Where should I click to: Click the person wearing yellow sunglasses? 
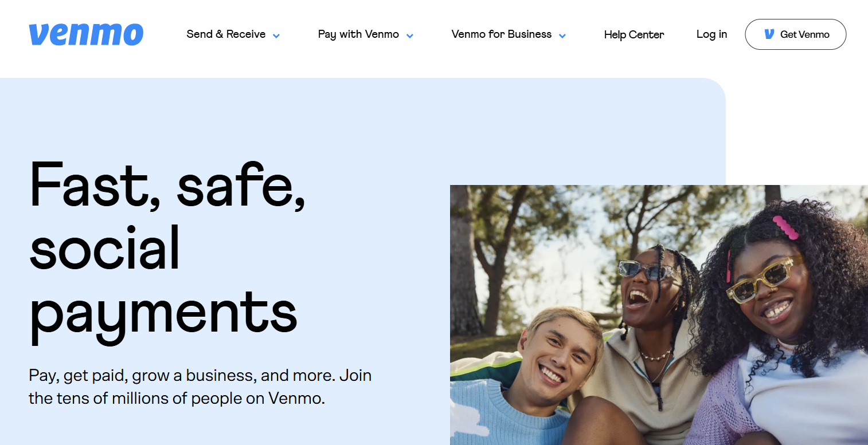click(785, 321)
